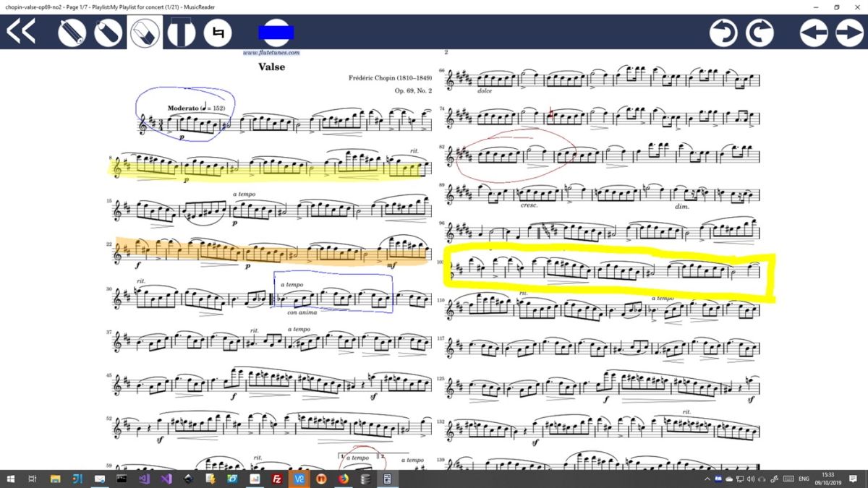Viewport: 868px width, 488px height.
Task: Click the MusicReader taskbar icon
Action: pos(388,479)
